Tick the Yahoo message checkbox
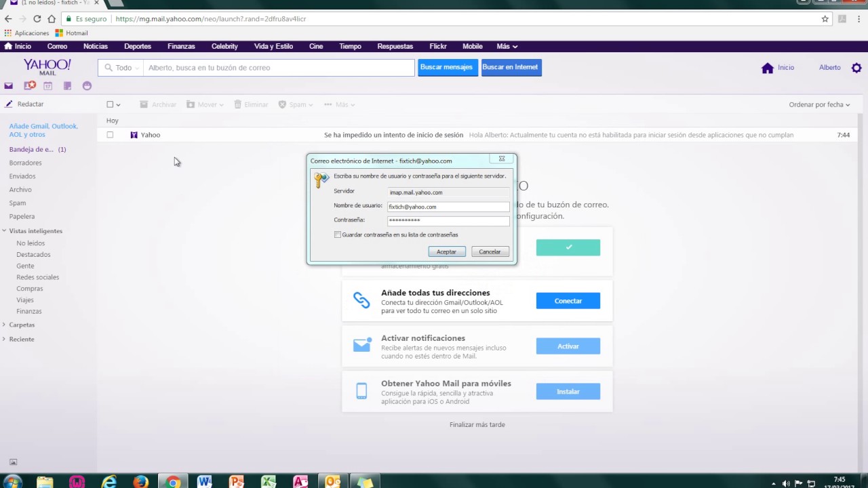868x488 pixels. tap(110, 135)
